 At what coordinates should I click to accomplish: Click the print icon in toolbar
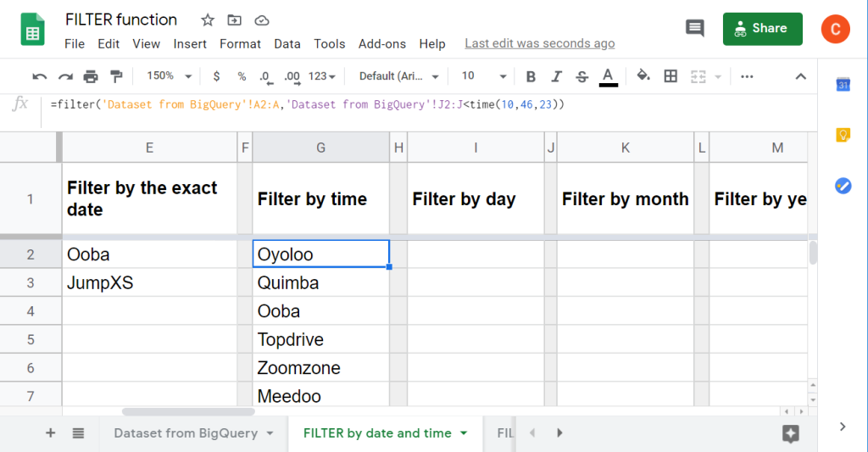click(x=92, y=76)
